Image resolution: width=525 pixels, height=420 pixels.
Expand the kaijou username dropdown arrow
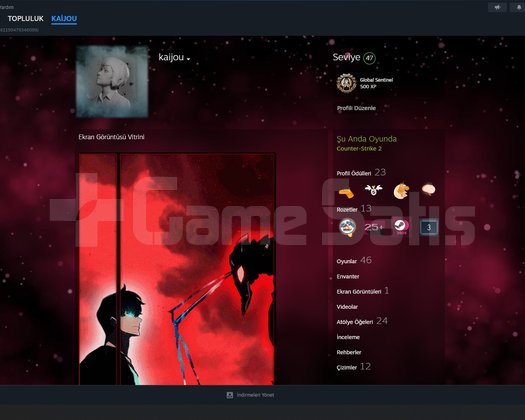coord(189,59)
